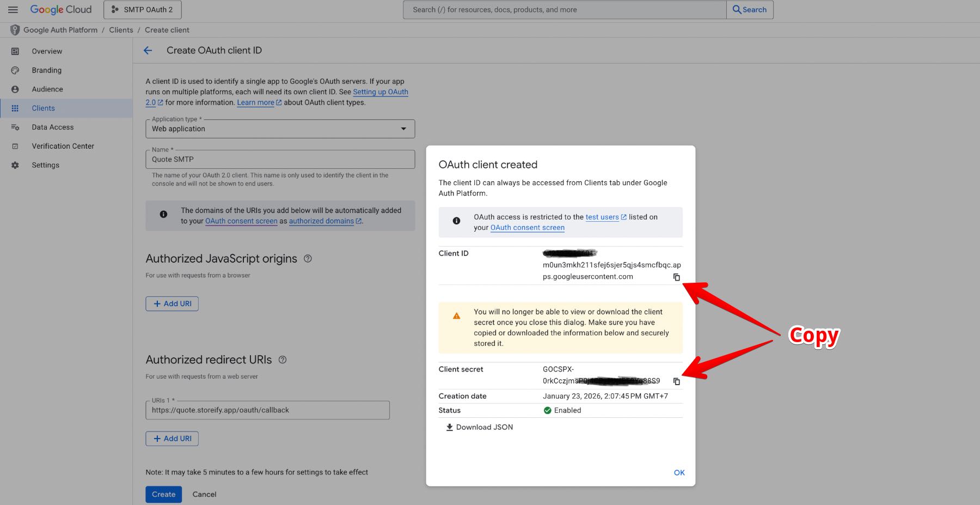Open Data Access in the sidebar
The width and height of the screenshot is (980, 505).
click(x=52, y=127)
